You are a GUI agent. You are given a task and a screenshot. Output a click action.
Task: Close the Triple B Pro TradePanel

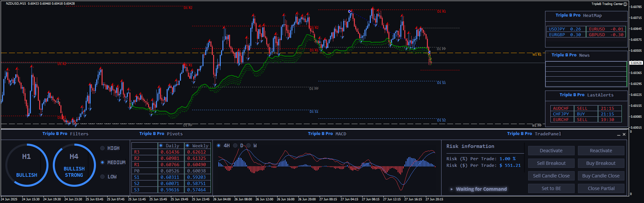(624, 134)
